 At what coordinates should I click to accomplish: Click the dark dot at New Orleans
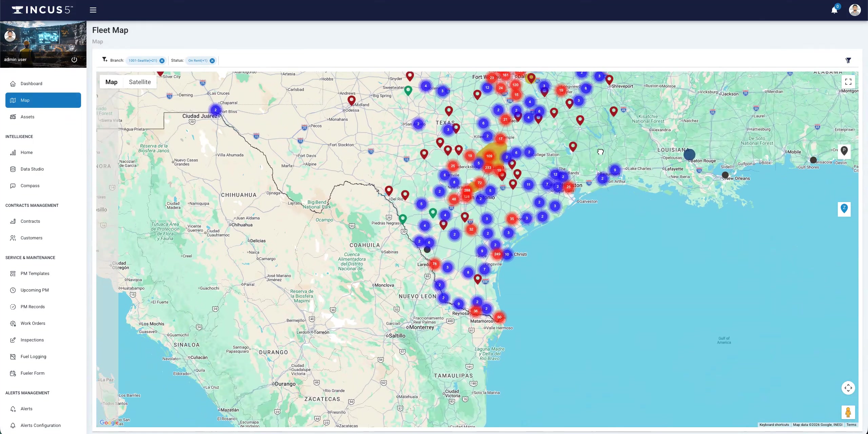(x=725, y=175)
